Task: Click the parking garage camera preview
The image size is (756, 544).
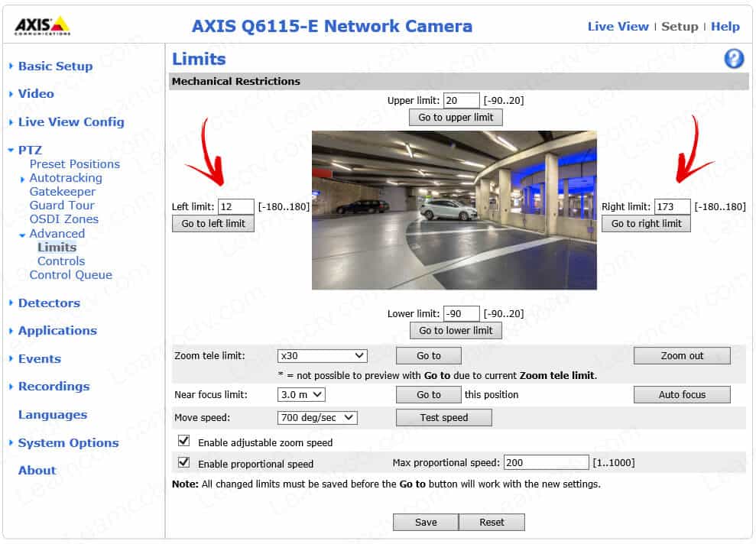Action: click(454, 210)
